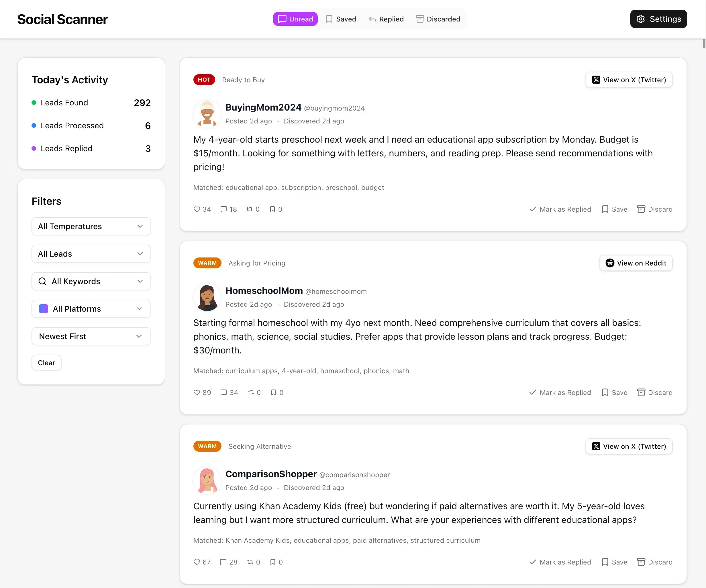Open the All Leads filter dropdown
The width and height of the screenshot is (706, 588).
coord(91,254)
